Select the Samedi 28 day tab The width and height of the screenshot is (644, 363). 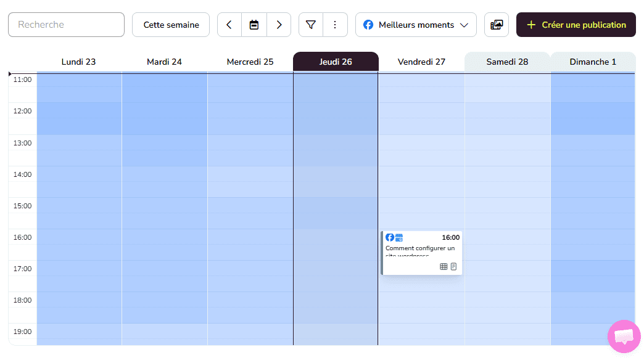click(x=507, y=62)
